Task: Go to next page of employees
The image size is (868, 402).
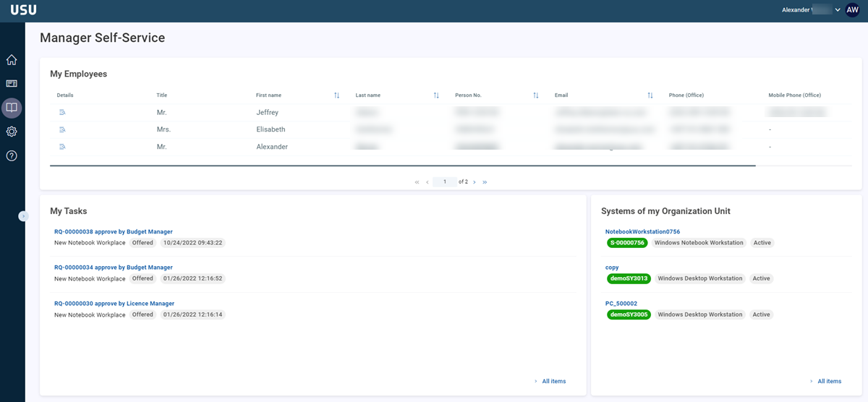Action: (475, 182)
